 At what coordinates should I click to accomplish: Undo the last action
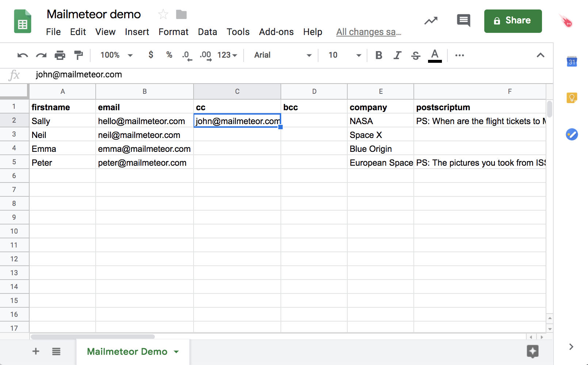(23, 55)
